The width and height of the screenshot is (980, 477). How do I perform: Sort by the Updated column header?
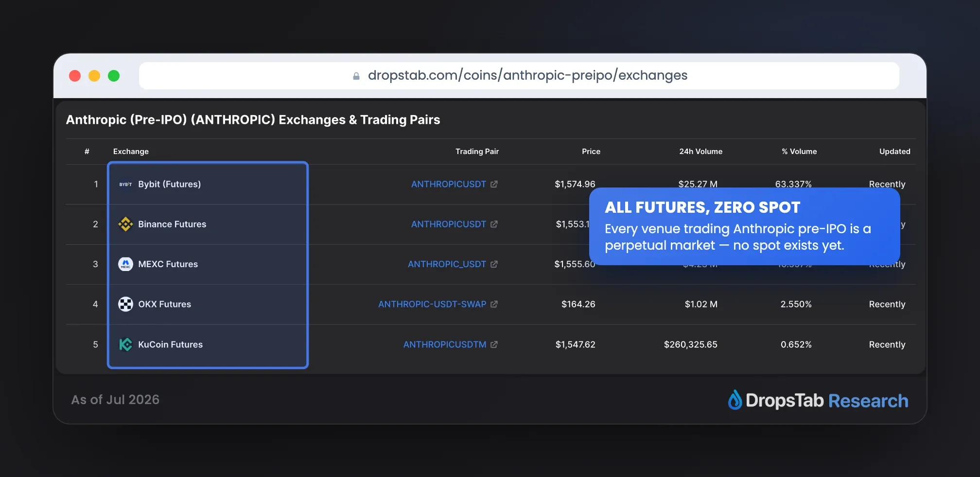[894, 152]
